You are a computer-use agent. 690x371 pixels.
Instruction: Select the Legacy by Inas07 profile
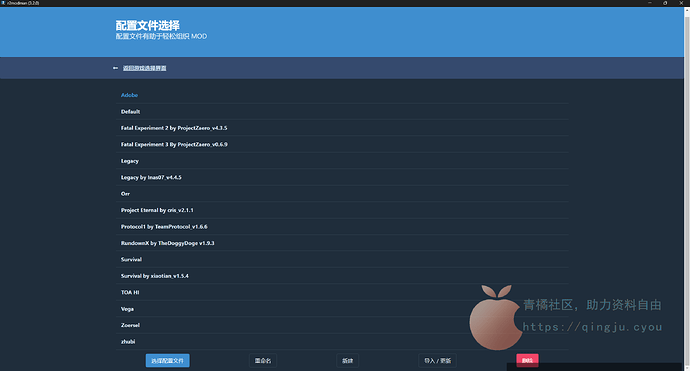click(342, 177)
